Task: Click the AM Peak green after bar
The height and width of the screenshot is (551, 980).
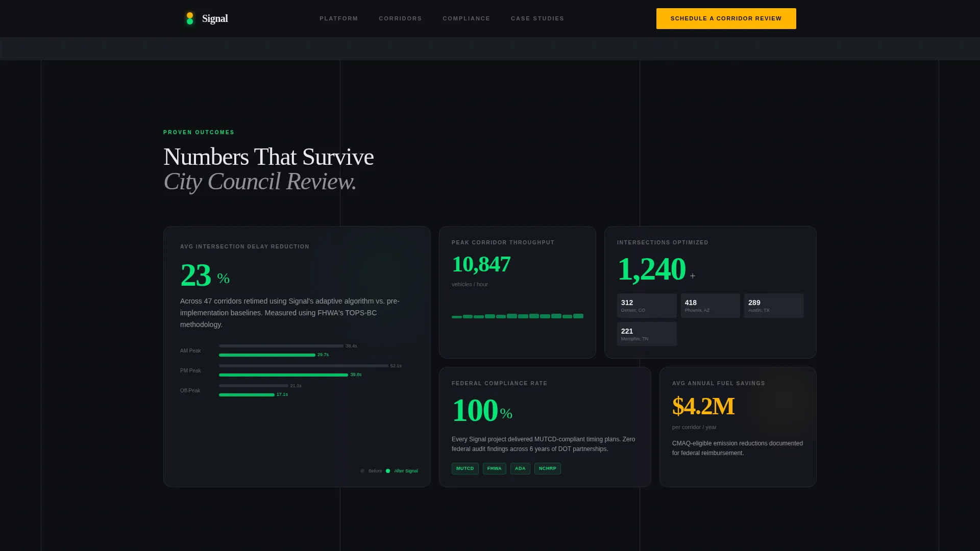Action: (x=267, y=355)
